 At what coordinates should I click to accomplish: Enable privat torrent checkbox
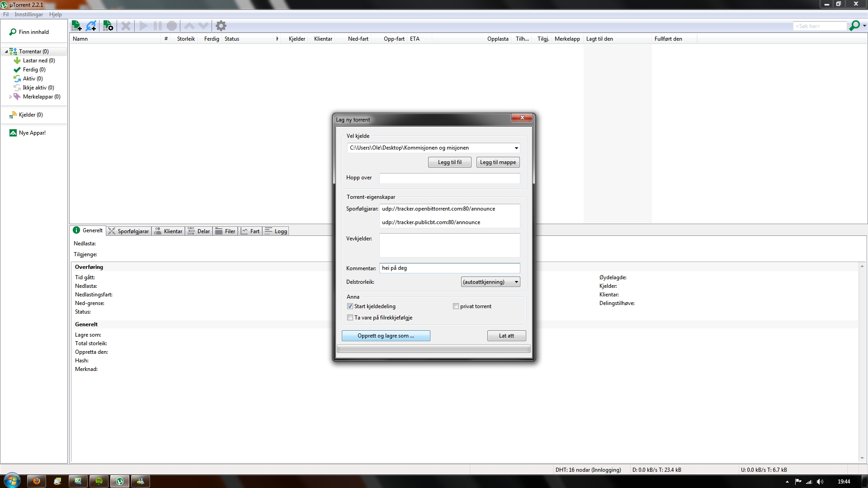[x=456, y=306]
